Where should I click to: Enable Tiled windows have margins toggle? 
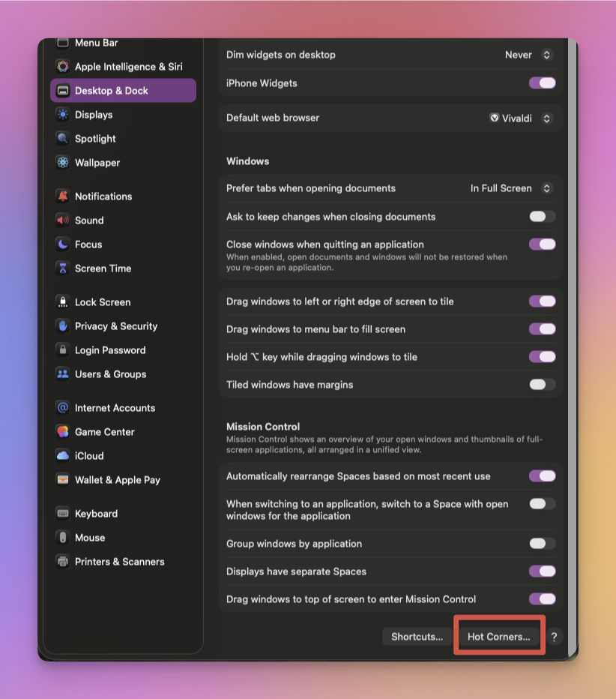[542, 385]
